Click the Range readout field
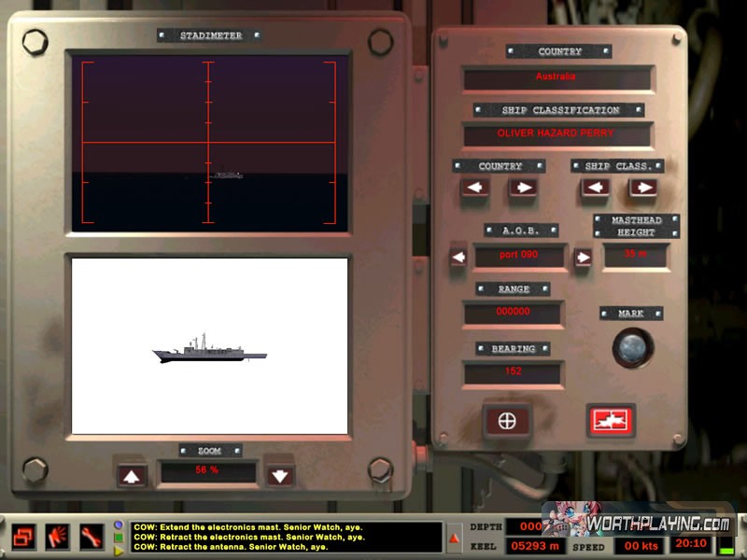The image size is (747, 560). [x=513, y=314]
